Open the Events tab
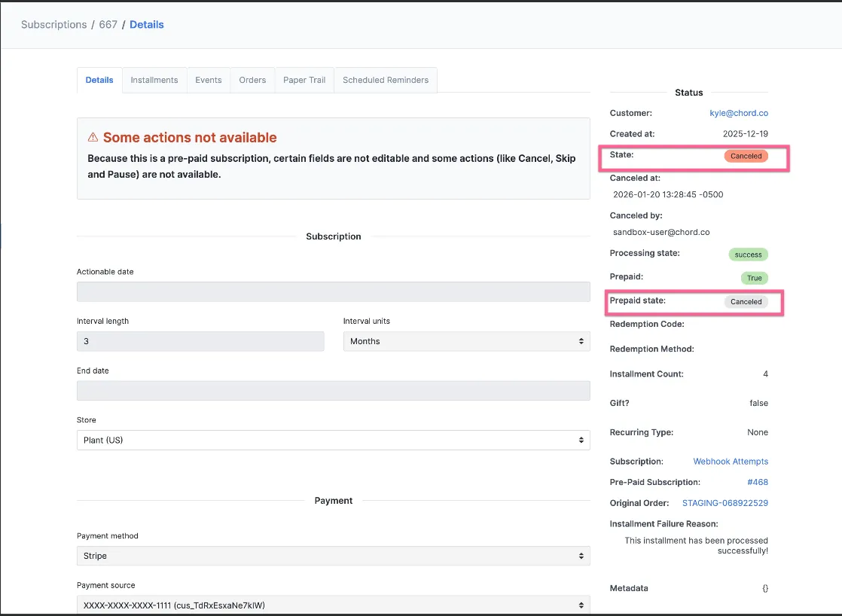The height and width of the screenshot is (616, 842). [x=209, y=80]
